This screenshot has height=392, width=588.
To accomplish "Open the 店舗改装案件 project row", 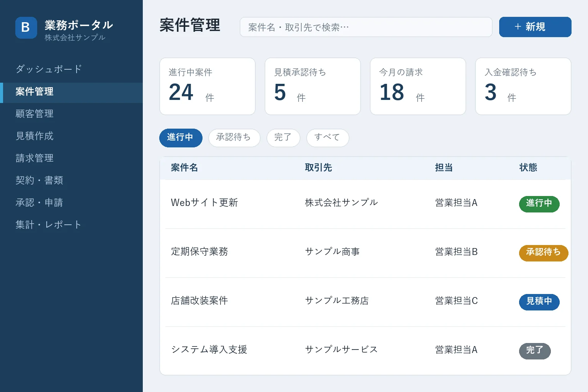I will [x=365, y=302].
